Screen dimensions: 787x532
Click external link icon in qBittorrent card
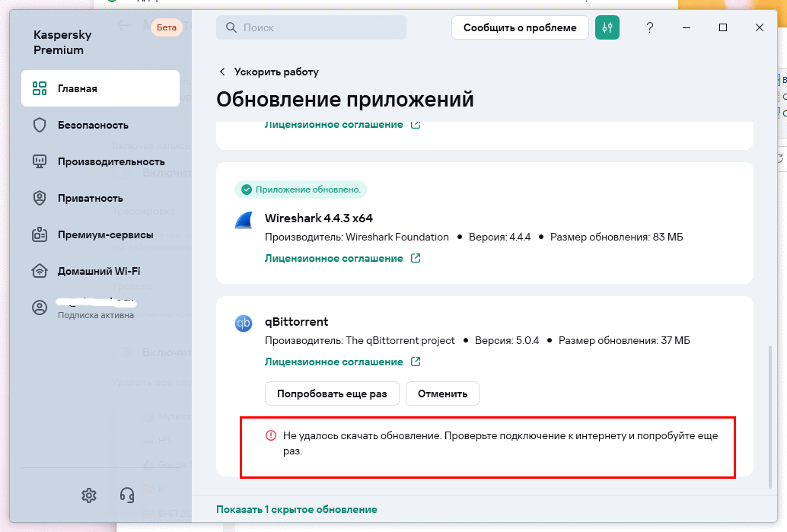click(416, 362)
